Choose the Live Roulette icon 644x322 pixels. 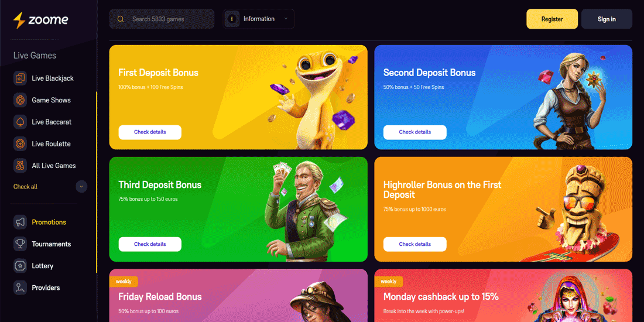[x=20, y=144]
